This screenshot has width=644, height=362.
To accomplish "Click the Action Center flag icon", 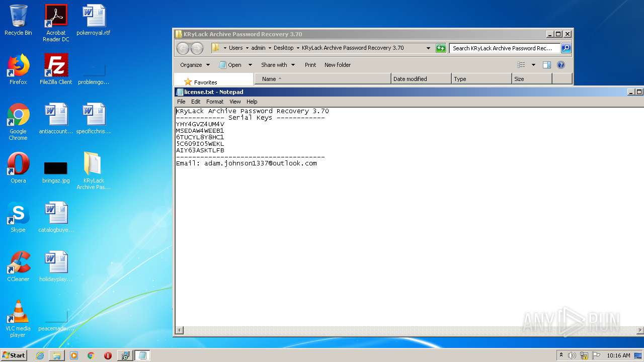I will [x=596, y=355].
